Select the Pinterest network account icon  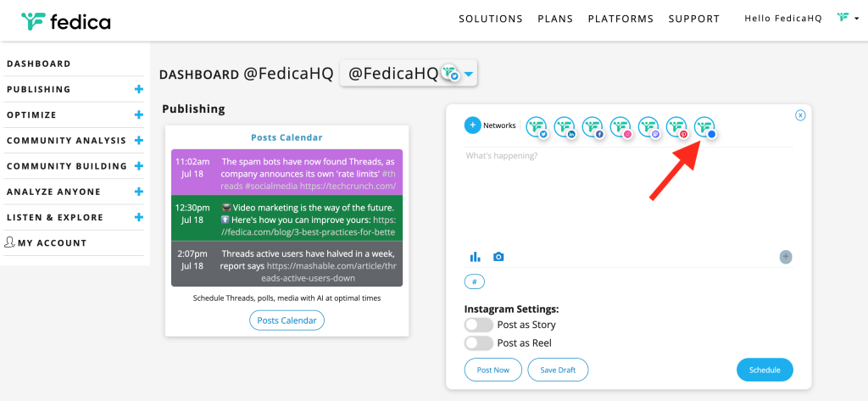click(677, 127)
